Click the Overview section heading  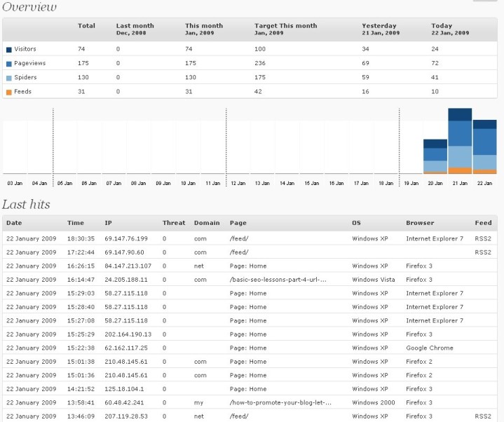pyautogui.click(x=29, y=8)
